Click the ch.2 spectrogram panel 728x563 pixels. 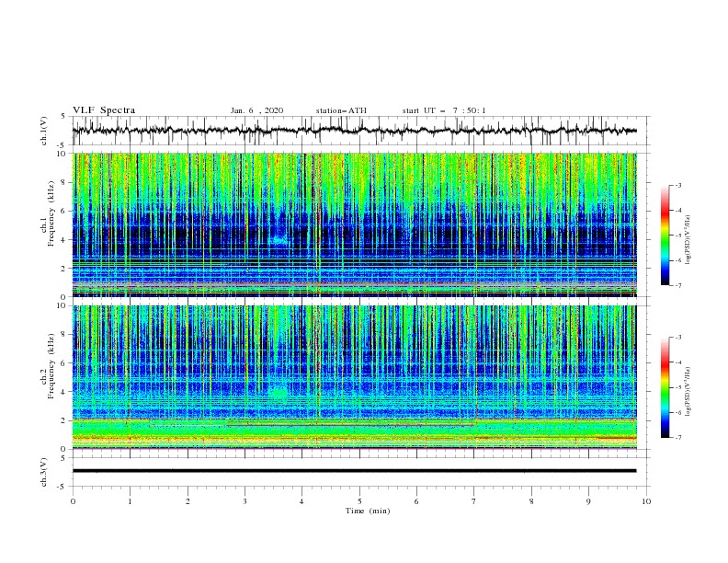[354, 377]
